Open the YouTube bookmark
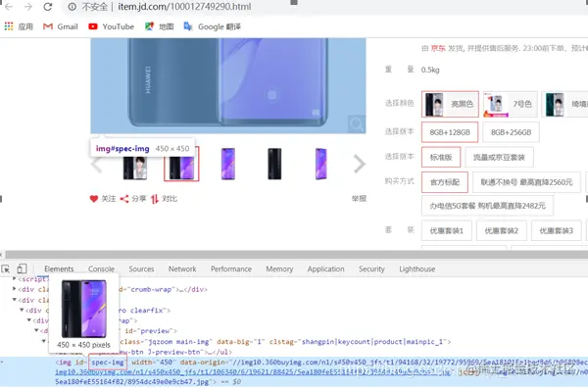 111,26
